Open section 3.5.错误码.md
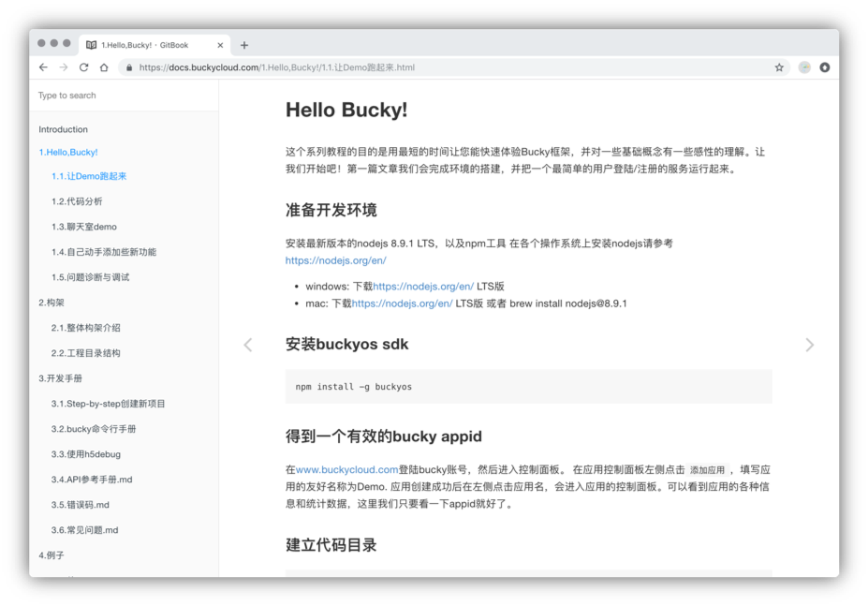The height and width of the screenshot is (606, 868). 81,505
